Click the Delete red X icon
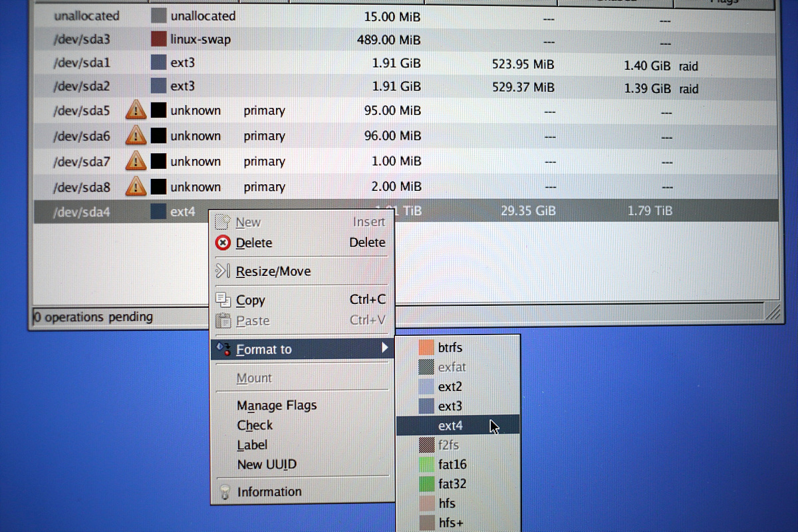Screen dimensions: 798x532 [223, 243]
